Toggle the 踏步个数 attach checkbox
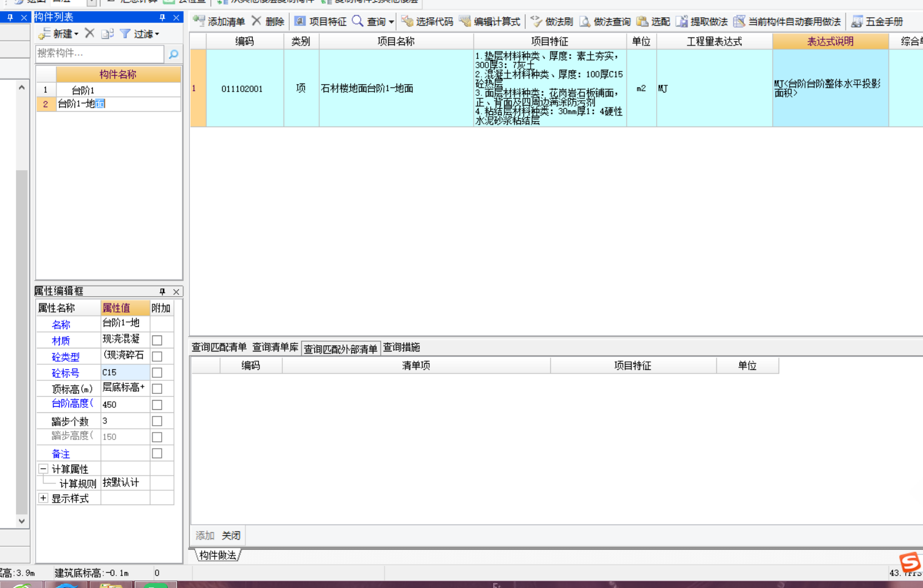The height and width of the screenshot is (588, 923). click(x=157, y=421)
